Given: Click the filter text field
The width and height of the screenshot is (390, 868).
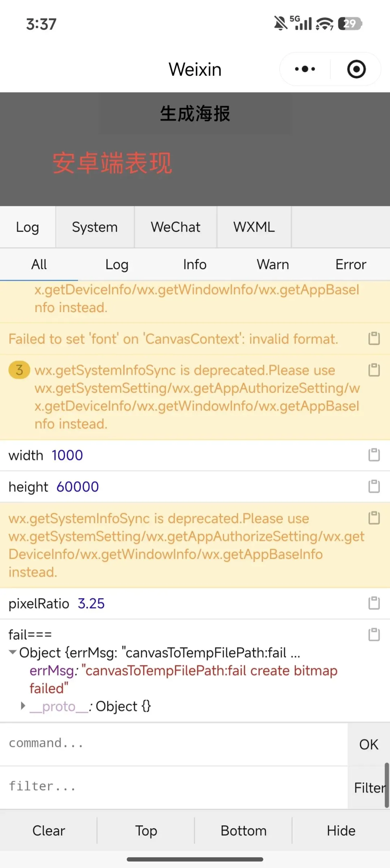Looking at the screenshot, I should pos(173,786).
